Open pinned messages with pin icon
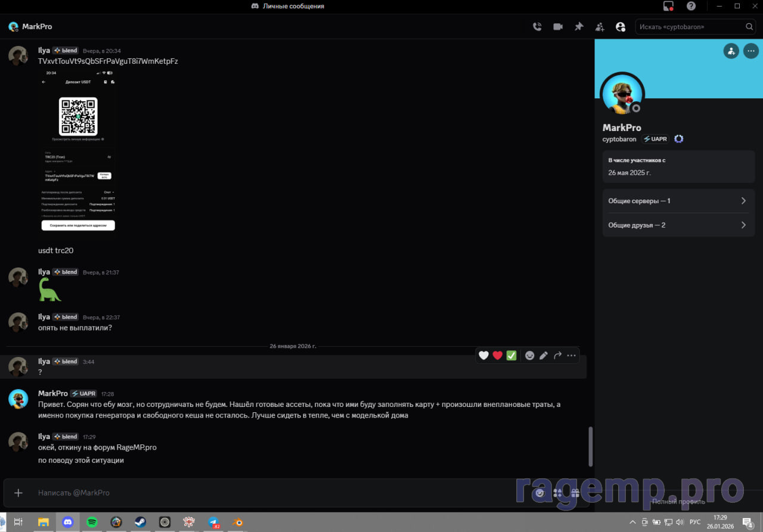This screenshot has width=763, height=532. pyautogui.click(x=579, y=27)
